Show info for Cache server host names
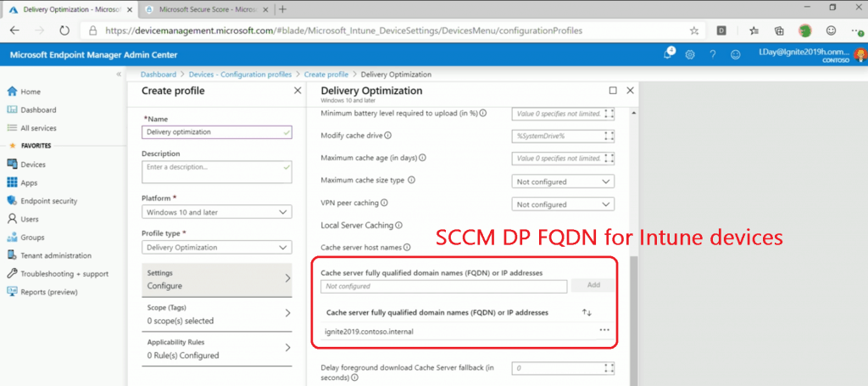 click(407, 248)
